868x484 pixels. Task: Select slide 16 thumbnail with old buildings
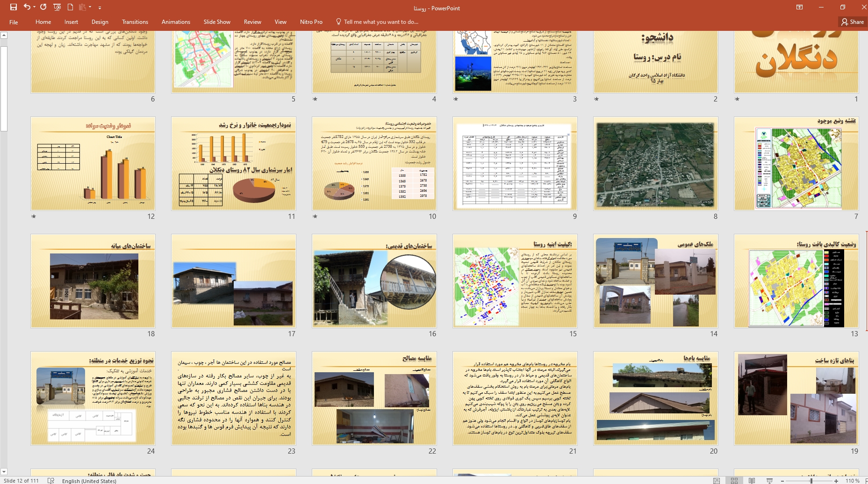tap(374, 281)
